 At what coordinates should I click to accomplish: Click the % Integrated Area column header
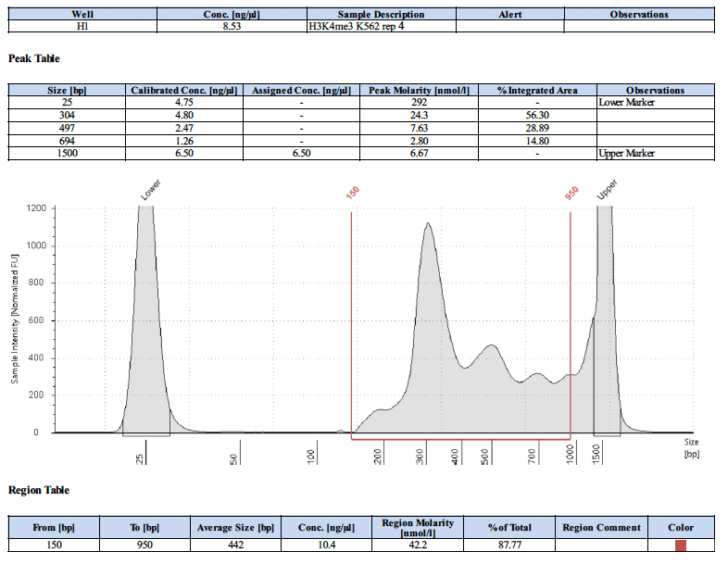pos(537,91)
